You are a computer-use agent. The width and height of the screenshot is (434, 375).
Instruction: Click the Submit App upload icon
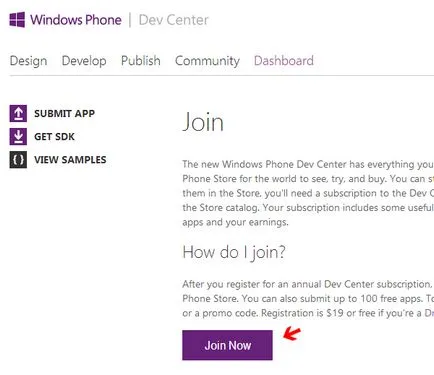coord(18,113)
